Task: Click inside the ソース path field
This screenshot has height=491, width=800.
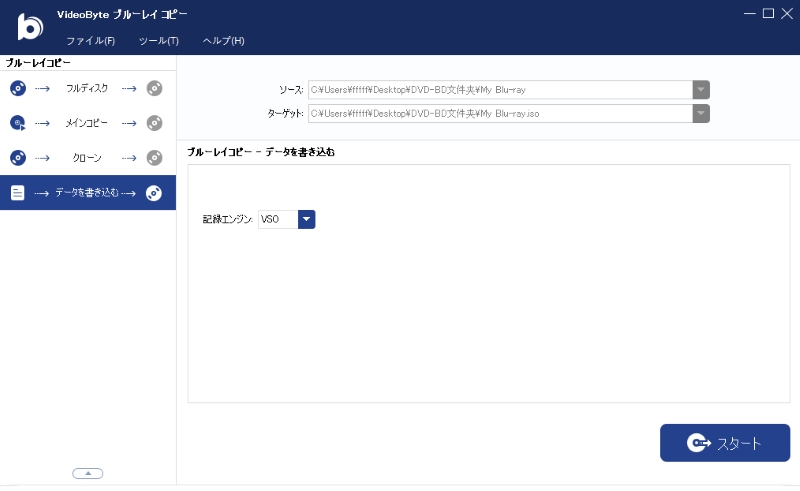Action: [x=500, y=90]
